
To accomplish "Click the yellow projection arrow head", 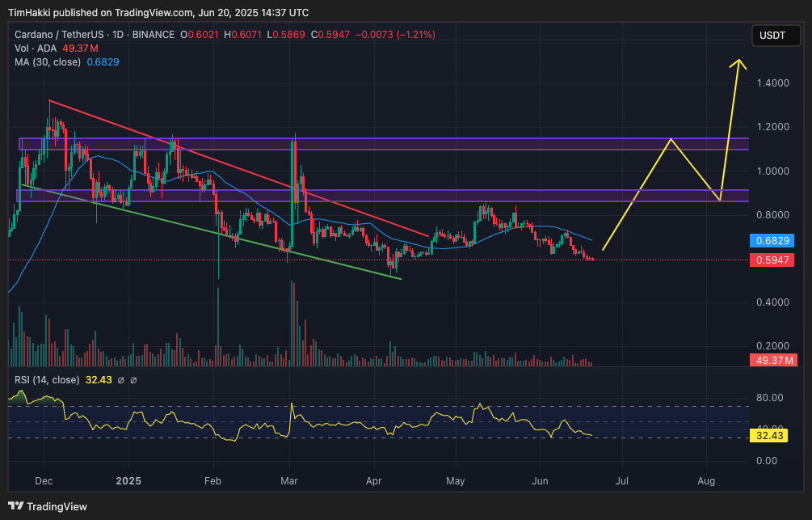I will pos(737,64).
